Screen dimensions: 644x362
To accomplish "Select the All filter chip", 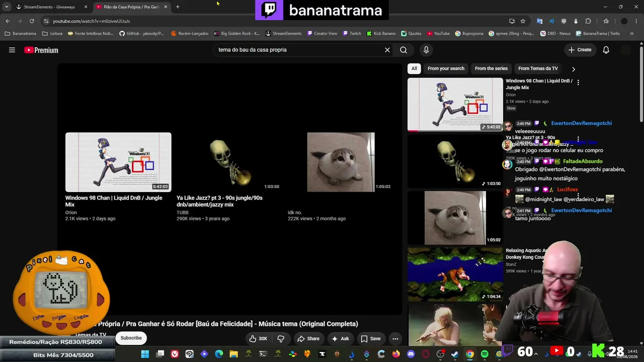I will click(414, 68).
